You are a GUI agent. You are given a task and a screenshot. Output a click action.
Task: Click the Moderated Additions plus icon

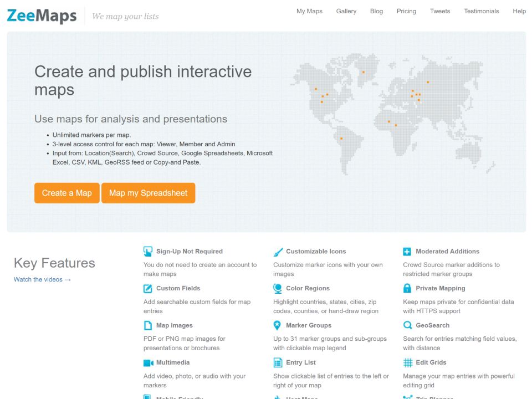coord(407,252)
